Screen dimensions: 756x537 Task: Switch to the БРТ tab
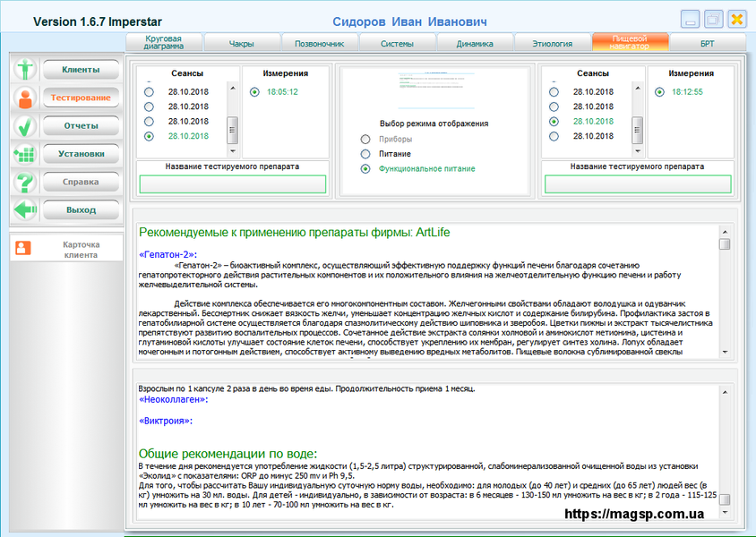point(708,42)
